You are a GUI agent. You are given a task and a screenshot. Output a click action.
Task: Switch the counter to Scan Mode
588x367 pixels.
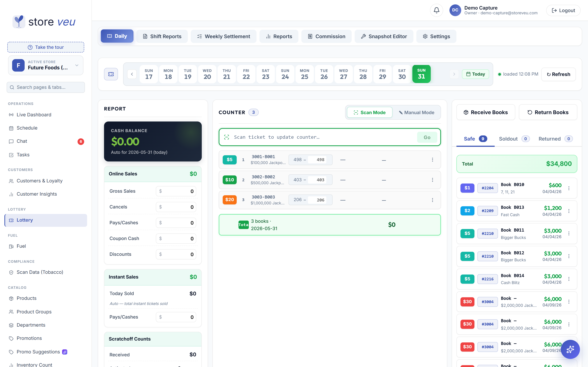370,112
